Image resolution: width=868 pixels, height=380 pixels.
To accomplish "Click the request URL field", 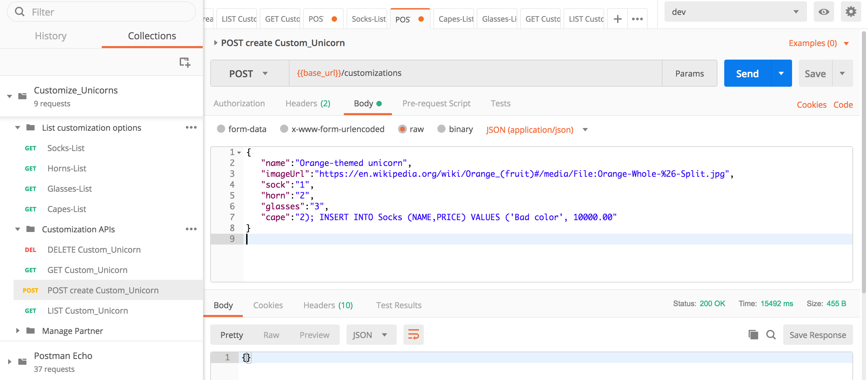I will point(475,73).
